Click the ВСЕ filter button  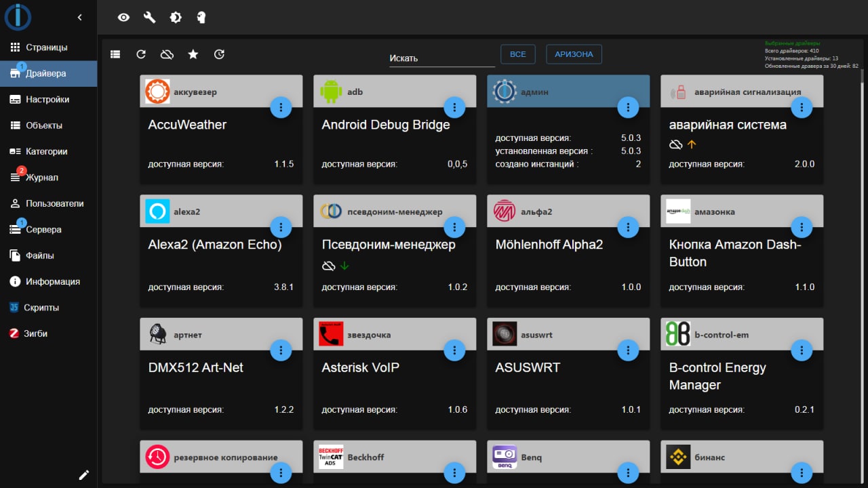(x=518, y=54)
